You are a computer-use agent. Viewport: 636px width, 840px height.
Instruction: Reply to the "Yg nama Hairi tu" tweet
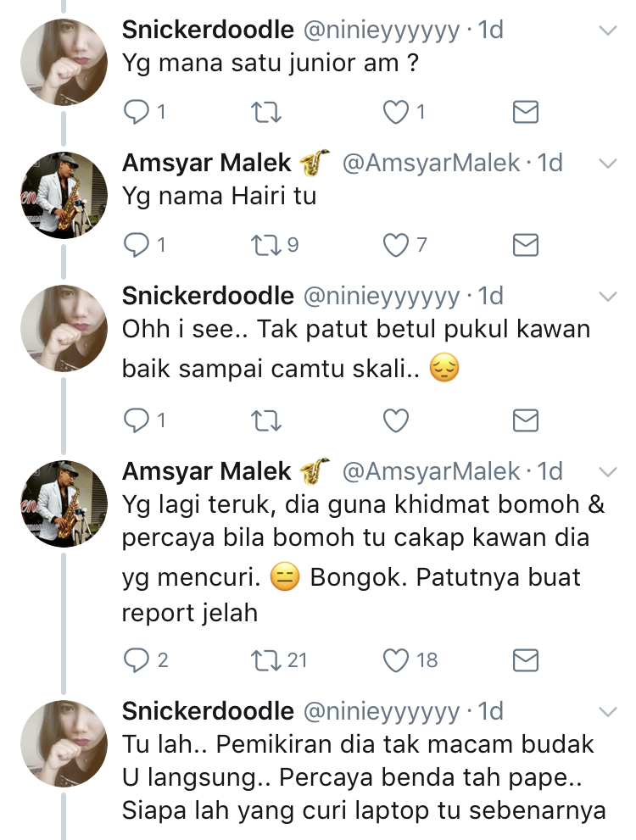point(137,245)
